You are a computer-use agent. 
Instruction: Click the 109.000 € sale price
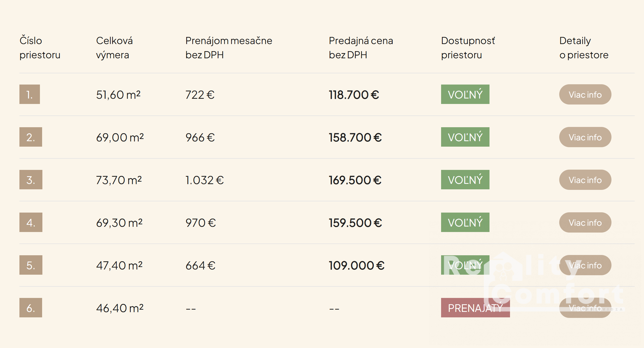(x=357, y=266)
